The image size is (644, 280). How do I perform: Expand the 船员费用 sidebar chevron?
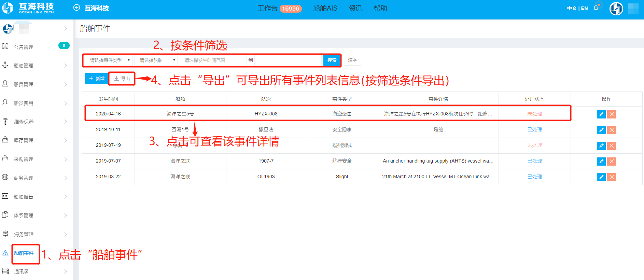[66, 103]
